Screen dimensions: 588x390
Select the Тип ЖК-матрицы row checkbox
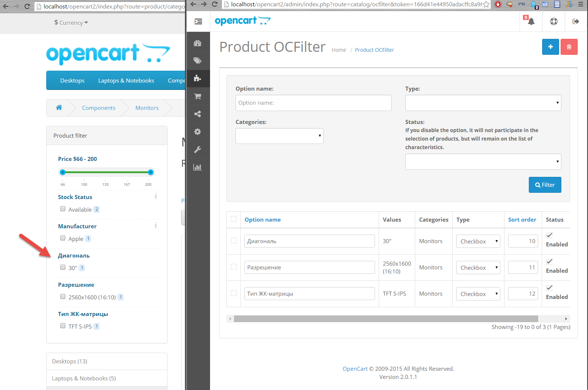[x=234, y=293]
